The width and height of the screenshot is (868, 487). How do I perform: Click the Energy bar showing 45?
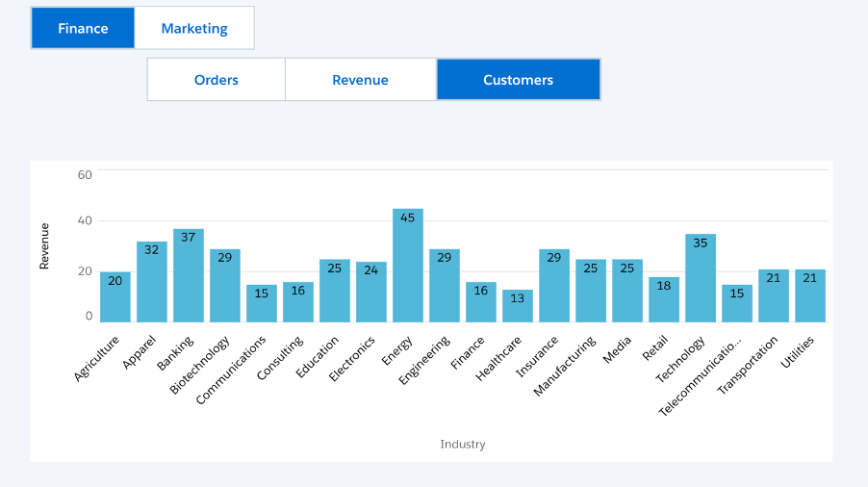[x=408, y=266]
